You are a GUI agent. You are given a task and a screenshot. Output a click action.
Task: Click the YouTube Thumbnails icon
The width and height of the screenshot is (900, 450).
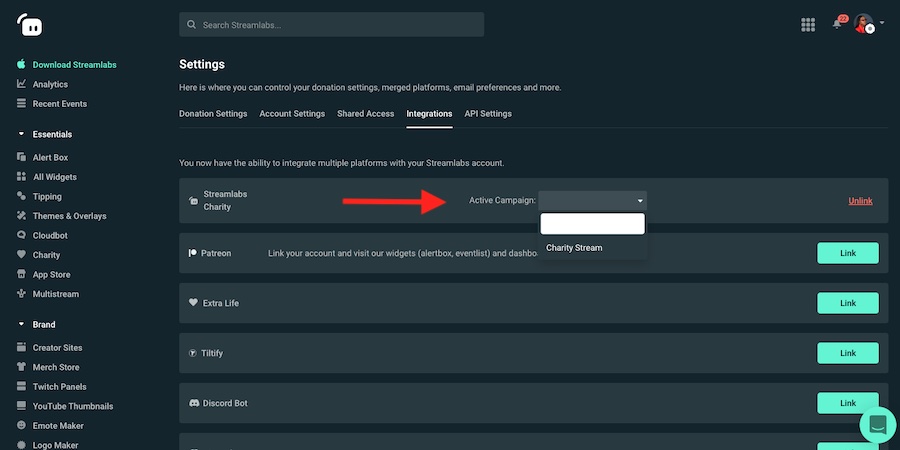pyautogui.click(x=21, y=406)
